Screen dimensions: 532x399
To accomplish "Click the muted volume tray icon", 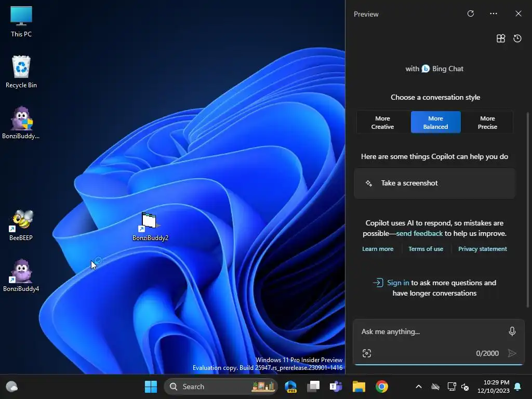I will coord(465,387).
